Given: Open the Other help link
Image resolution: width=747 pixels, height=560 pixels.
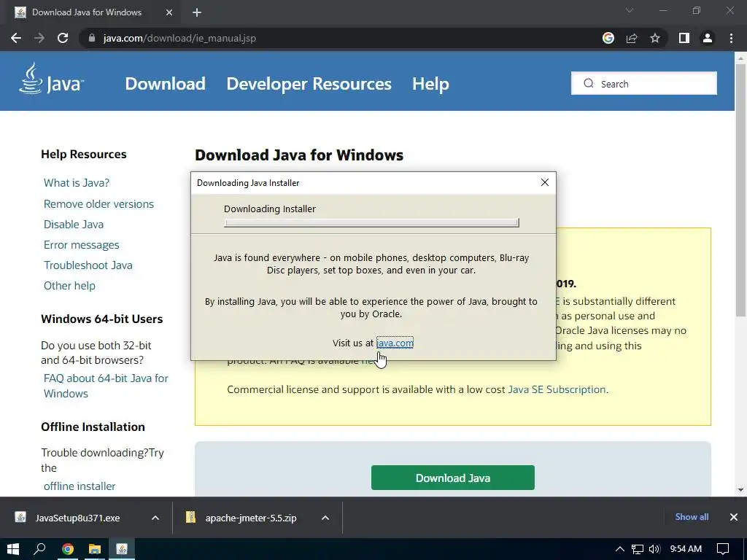Looking at the screenshot, I should coord(69,286).
